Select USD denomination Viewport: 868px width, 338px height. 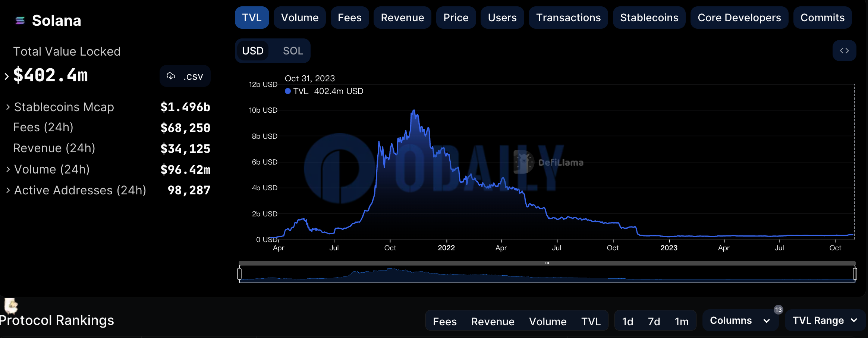tap(253, 51)
